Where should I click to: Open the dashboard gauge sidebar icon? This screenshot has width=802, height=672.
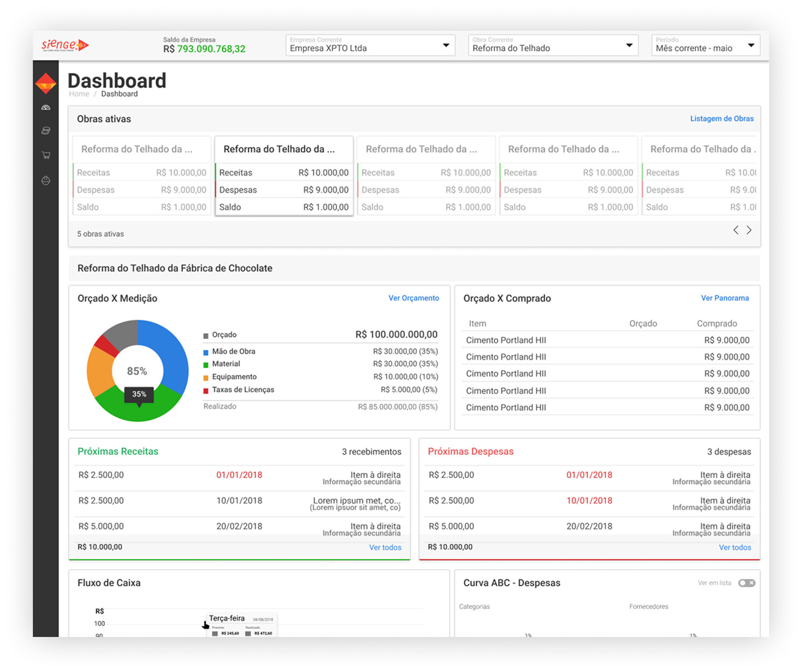click(46, 108)
